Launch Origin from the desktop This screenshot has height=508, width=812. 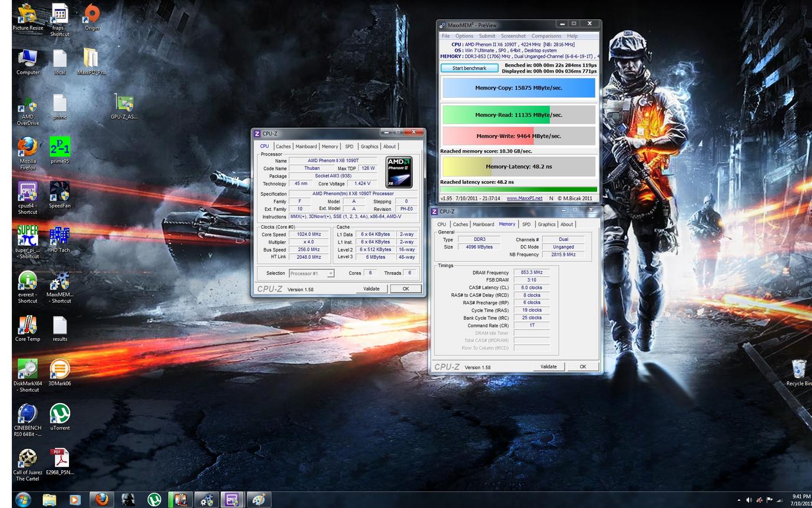coord(91,17)
